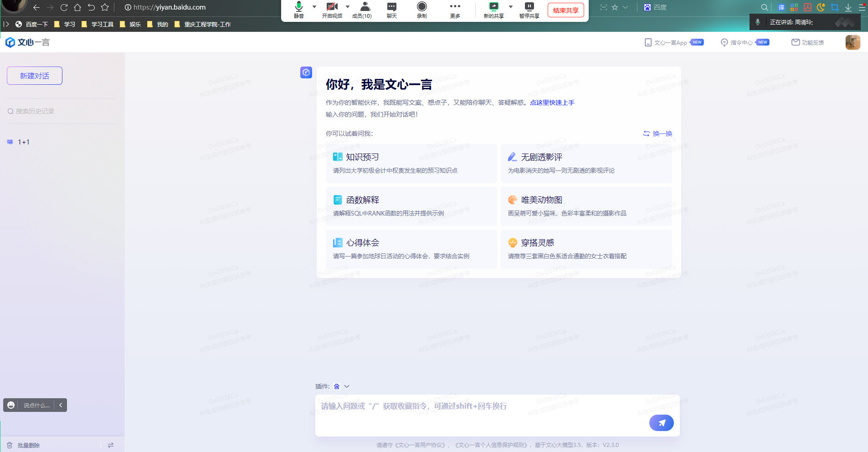Screen dimensions: 868x452
Task: Open the 更多 menu in meeting toolbar
Action: point(455,7)
